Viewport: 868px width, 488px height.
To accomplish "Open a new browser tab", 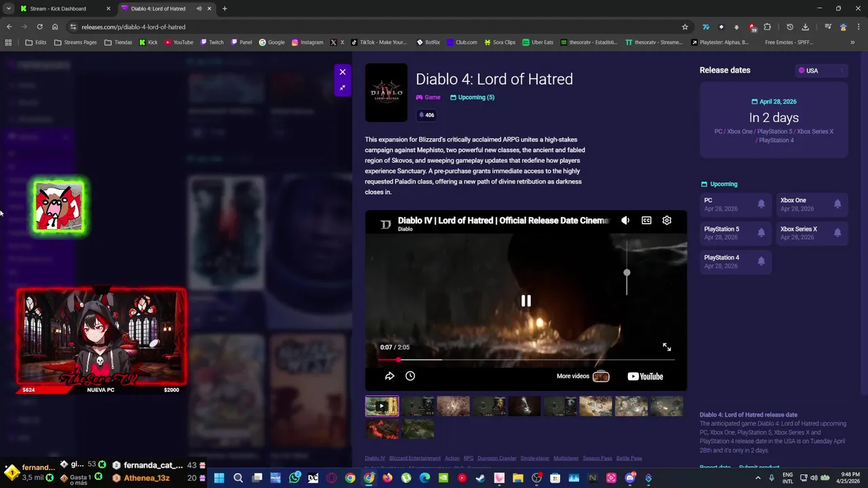I will pos(224,9).
